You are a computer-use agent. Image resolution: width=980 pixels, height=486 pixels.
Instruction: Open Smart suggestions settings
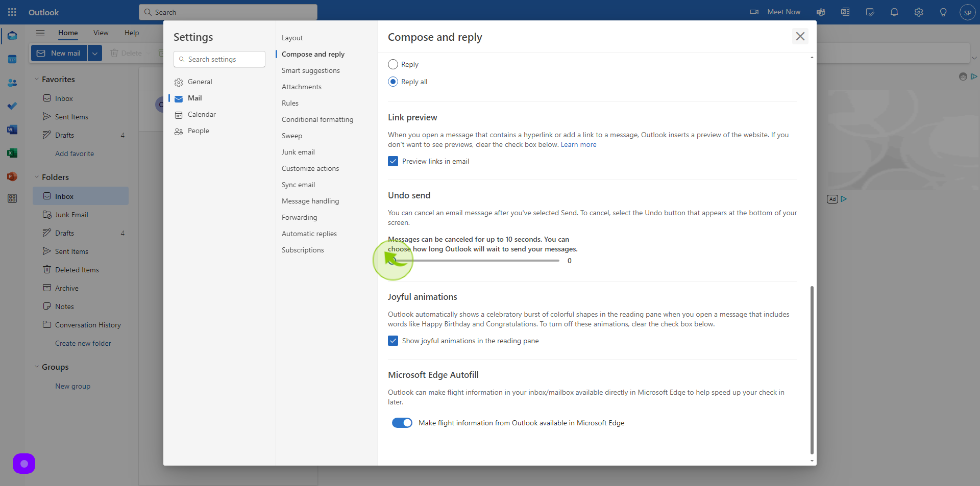[x=310, y=70]
